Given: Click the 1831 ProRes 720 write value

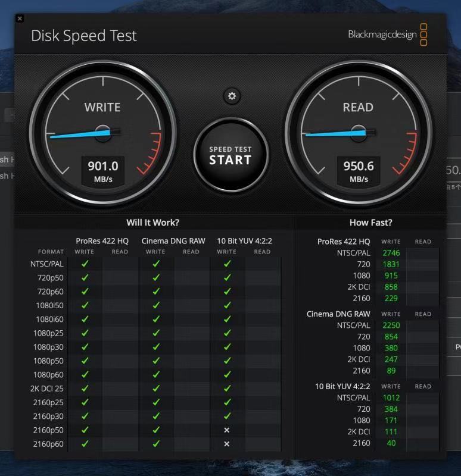Looking at the screenshot, I should pyautogui.click(x=391, y=264).
